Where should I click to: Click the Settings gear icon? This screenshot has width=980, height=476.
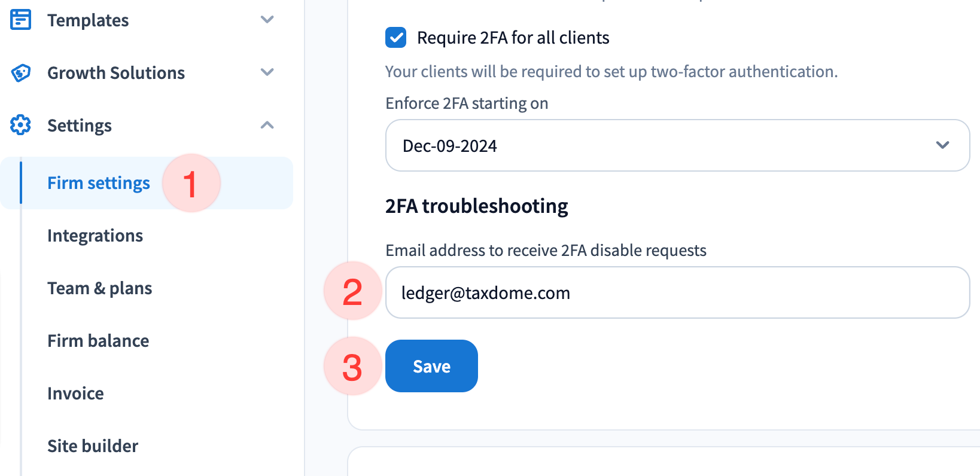(21, 126)
